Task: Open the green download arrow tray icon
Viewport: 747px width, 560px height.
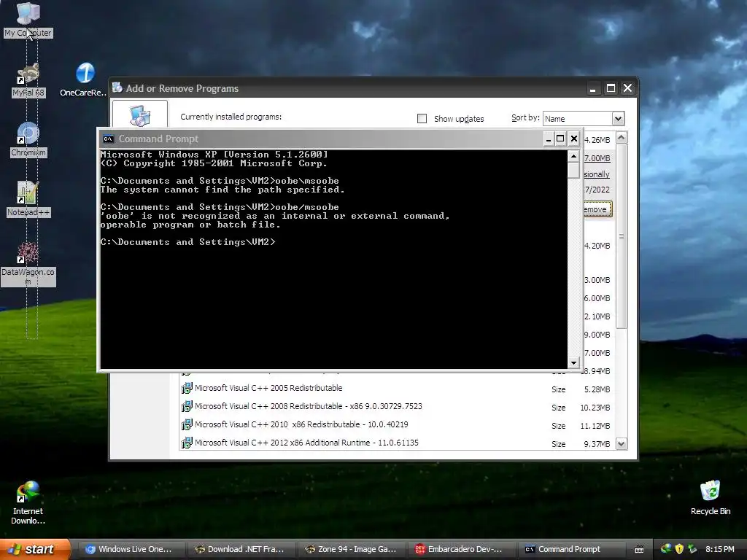Action: click(x=692, y=549)
